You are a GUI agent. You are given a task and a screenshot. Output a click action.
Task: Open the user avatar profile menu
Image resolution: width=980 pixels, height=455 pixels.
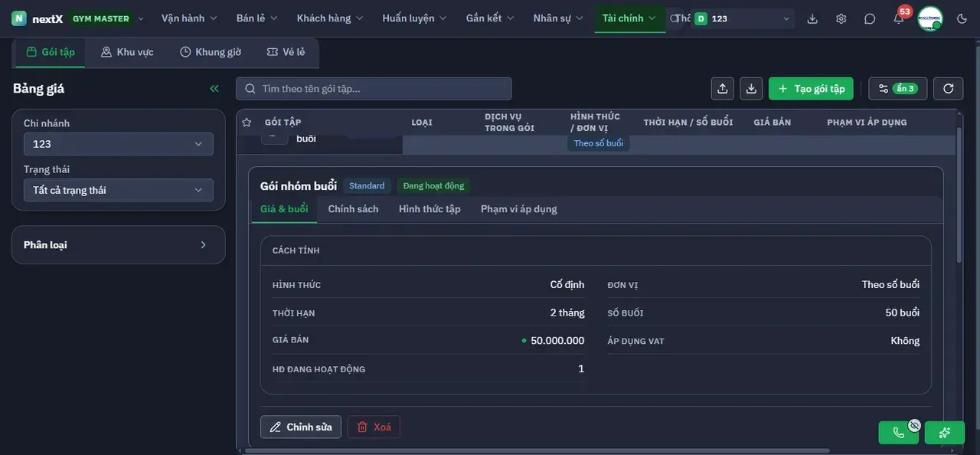click(930, 18)
